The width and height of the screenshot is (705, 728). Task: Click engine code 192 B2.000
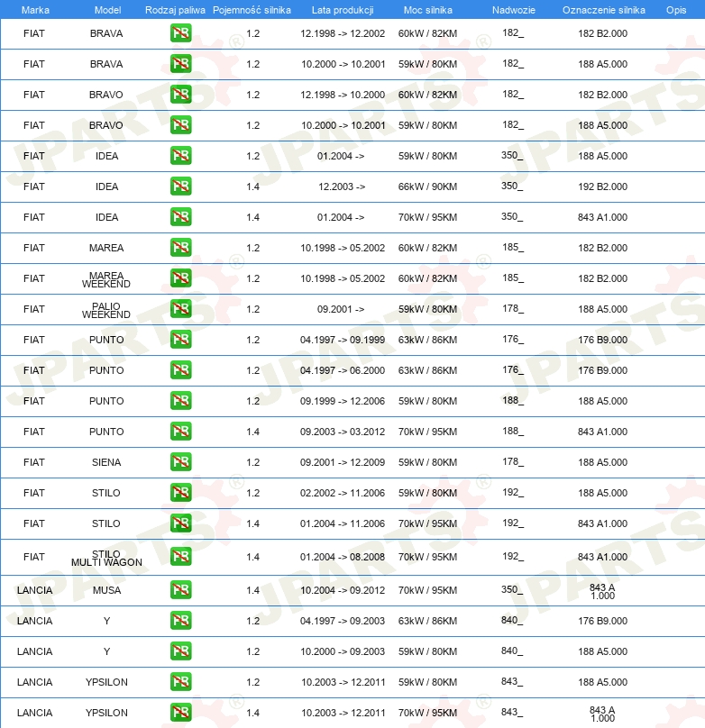(603, 187)
